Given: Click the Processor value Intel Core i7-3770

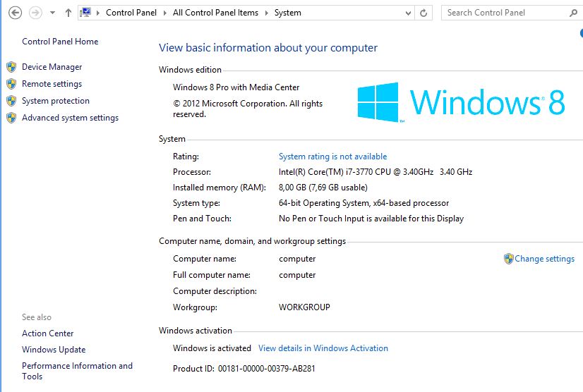Looking at the screenshot, I should [x=375, y=172].
